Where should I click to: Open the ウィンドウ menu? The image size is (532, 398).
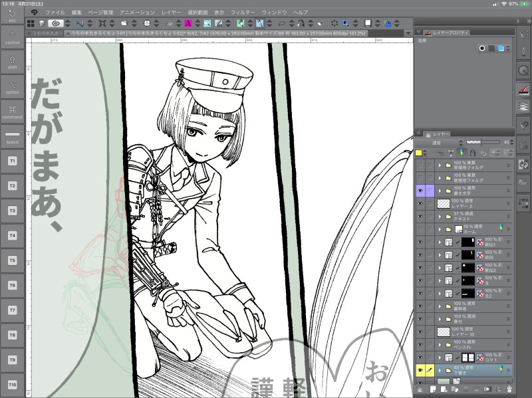pos(274,13)
